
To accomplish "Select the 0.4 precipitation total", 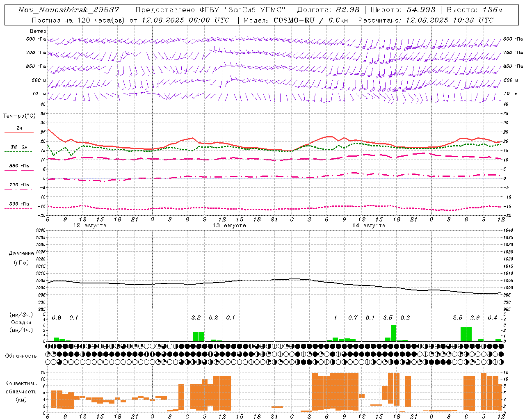I will click(x=492, y=318).
